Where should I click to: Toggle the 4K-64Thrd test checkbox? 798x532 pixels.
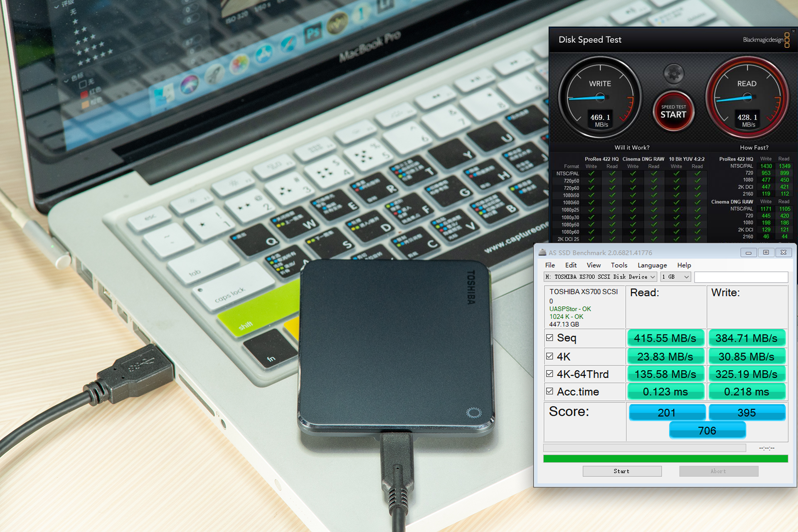pyautogui.click(x=549, y=374)
